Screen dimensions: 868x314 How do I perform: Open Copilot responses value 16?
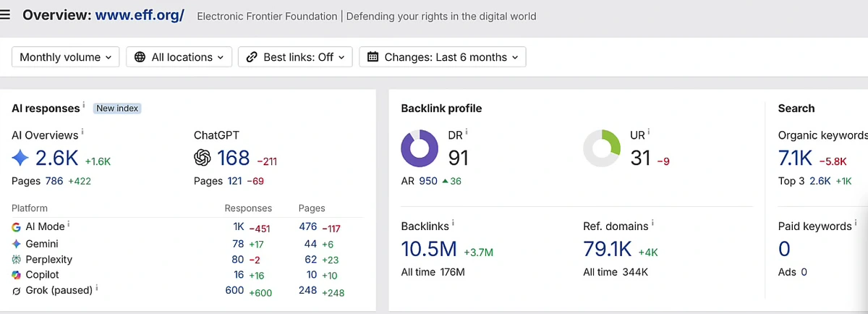(239, 275)
